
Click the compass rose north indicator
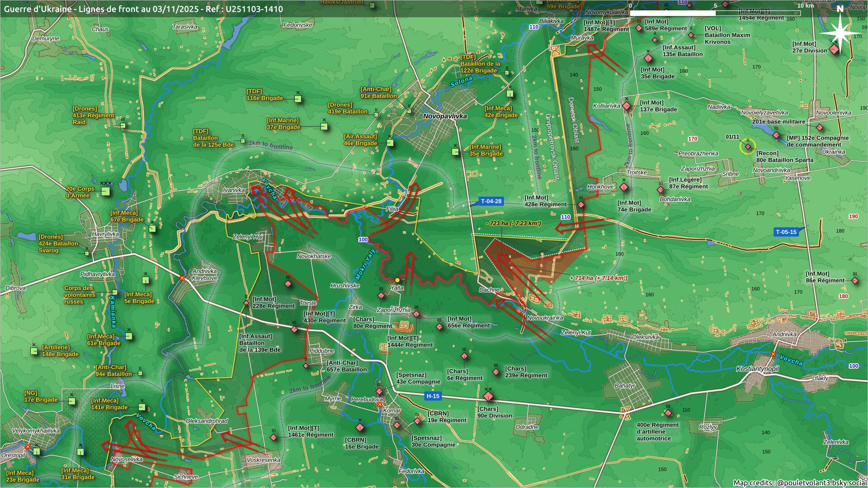(x=840, y=33)
